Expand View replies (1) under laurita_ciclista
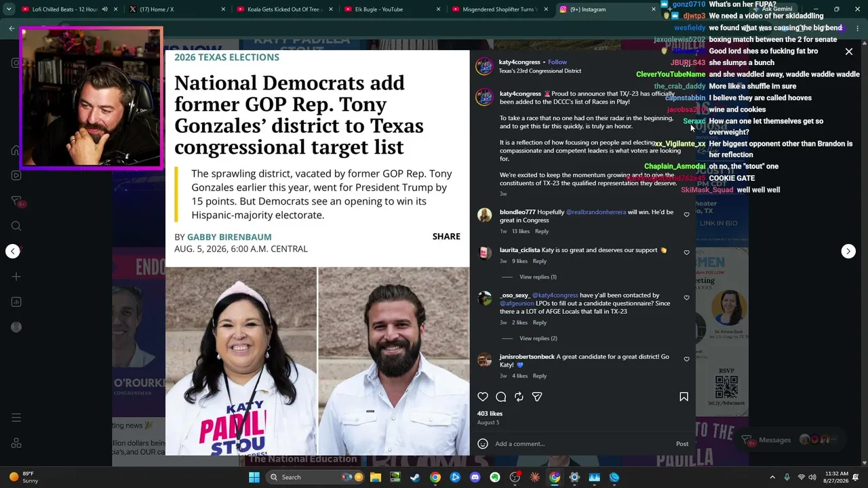The height and width of the screenshot is (488, 868). [x=538, y=277]
